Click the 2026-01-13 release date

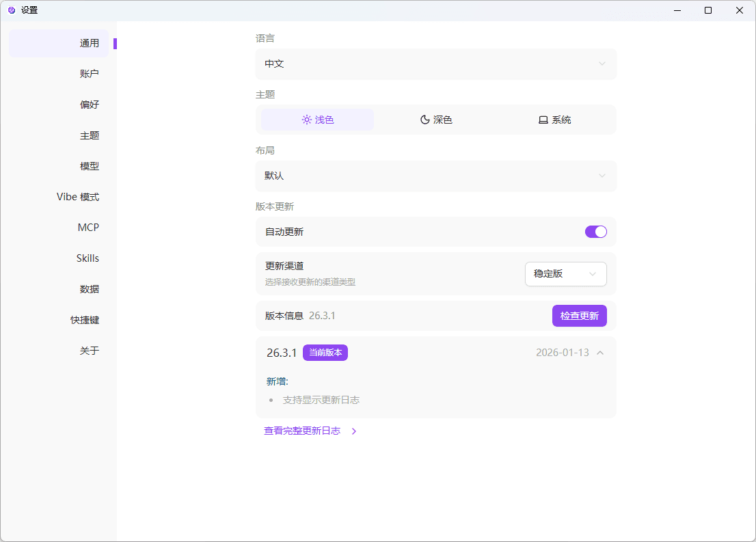click(563, 353)
